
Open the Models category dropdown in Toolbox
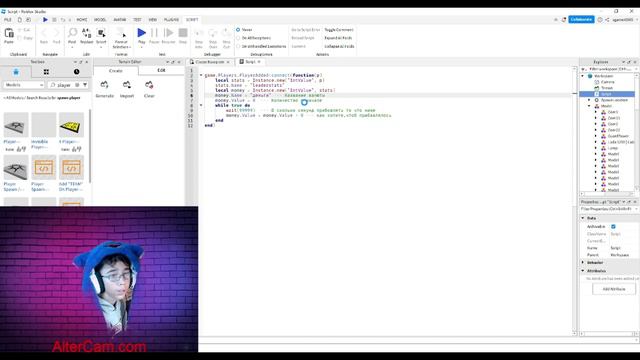pyautogui.click(x=24, y=85)
